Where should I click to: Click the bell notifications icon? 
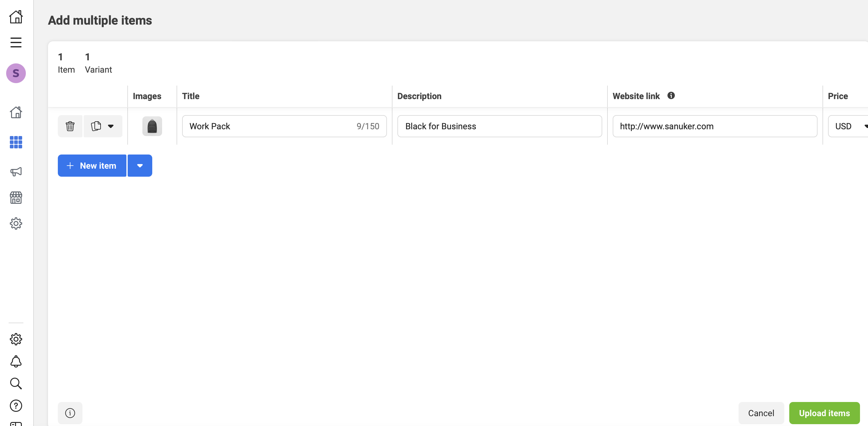[x=16, y=362]
